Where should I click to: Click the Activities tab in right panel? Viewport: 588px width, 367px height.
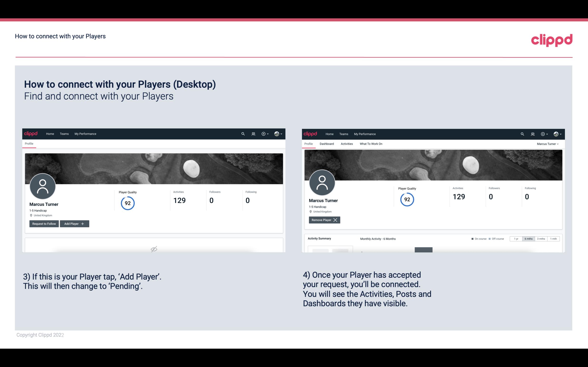(347, 144)
